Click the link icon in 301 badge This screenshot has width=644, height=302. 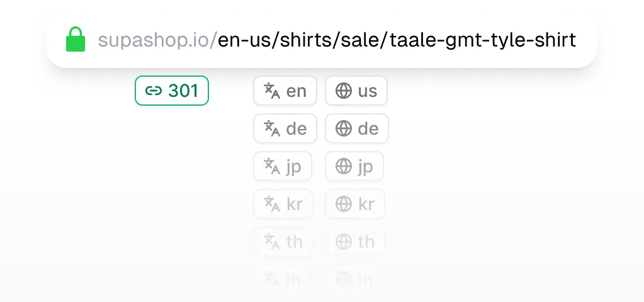click(154, 91)
